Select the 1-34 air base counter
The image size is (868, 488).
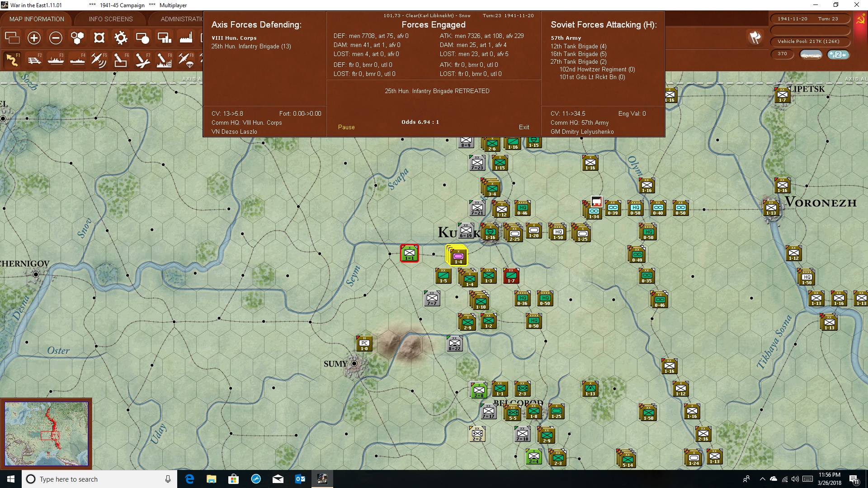(593, 211)
